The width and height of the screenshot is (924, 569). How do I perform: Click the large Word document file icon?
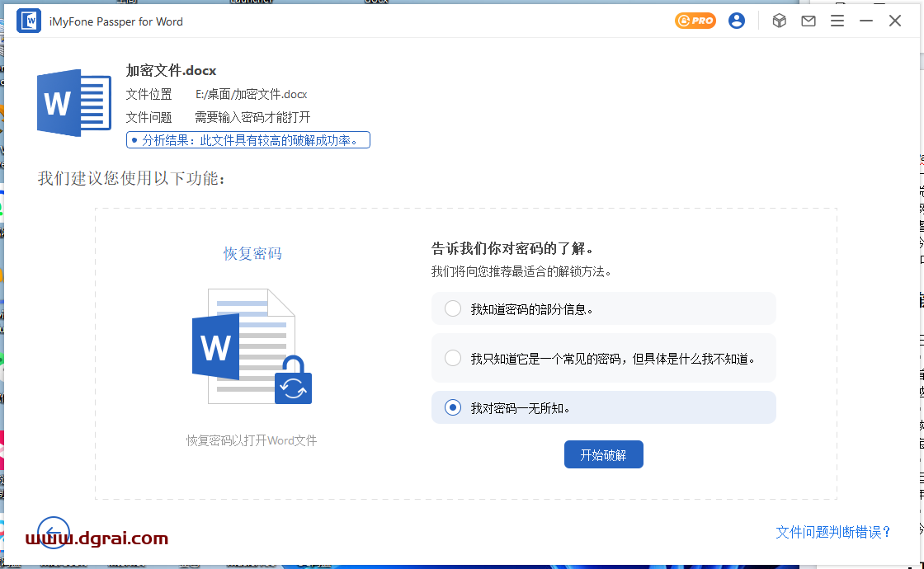pos(73,103)
